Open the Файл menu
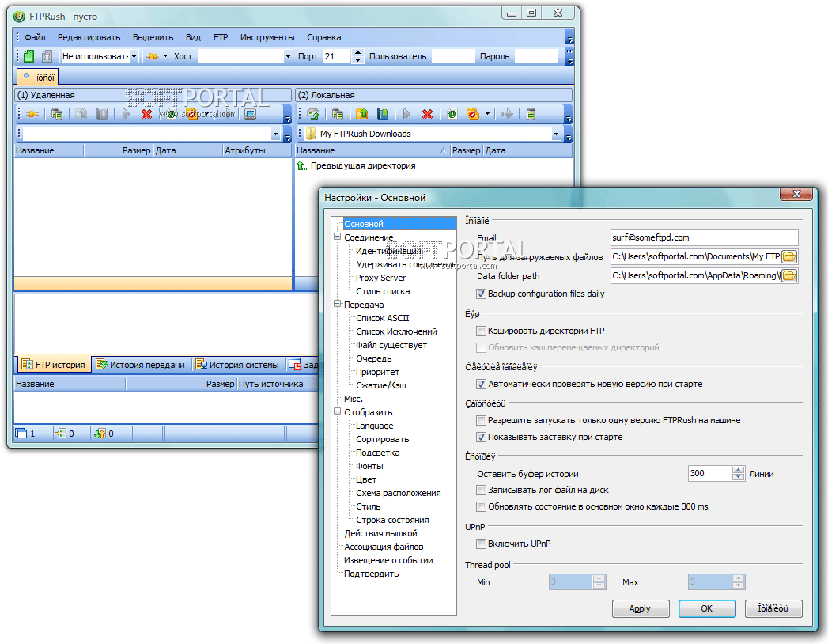This screenshot has height=644, width=828. (35, 37)
